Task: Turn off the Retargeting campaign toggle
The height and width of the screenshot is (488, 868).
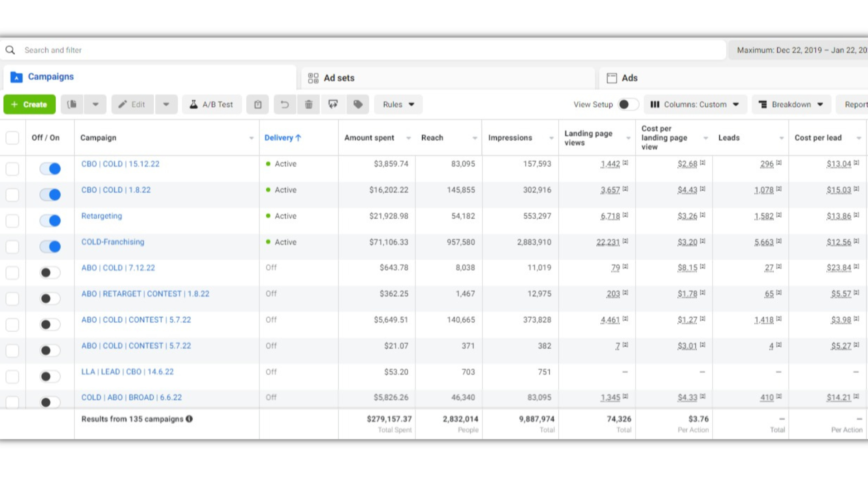Action: coord(50,221)
